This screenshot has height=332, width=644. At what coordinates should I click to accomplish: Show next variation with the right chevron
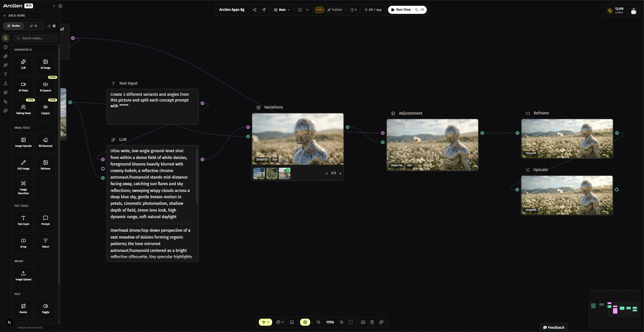(340, 173)
